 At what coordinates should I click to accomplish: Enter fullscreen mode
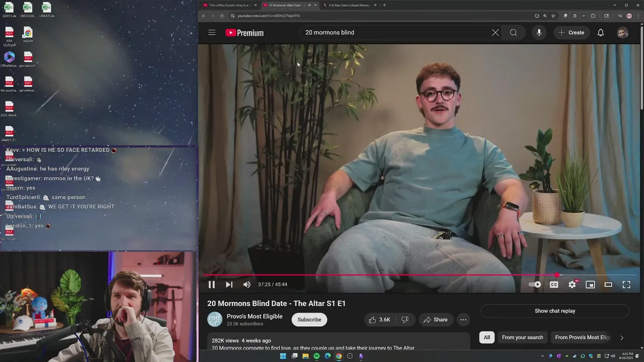point(626,285)
